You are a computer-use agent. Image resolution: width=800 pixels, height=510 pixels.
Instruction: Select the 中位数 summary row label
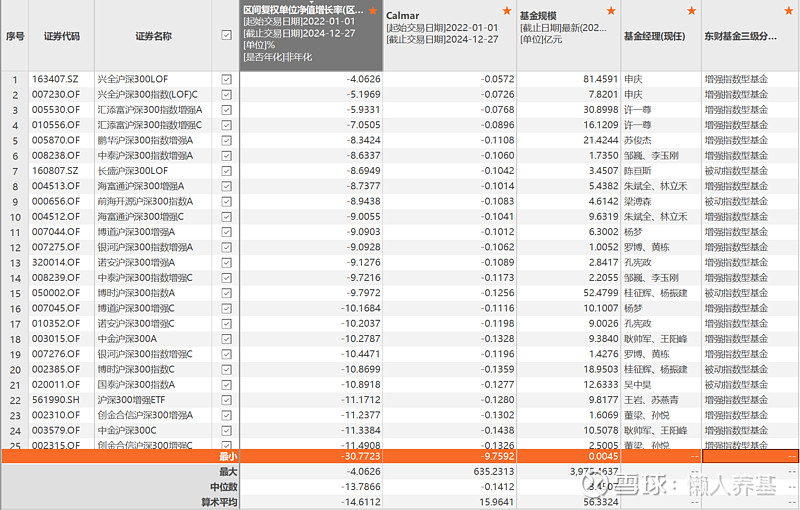pos(223,487)
